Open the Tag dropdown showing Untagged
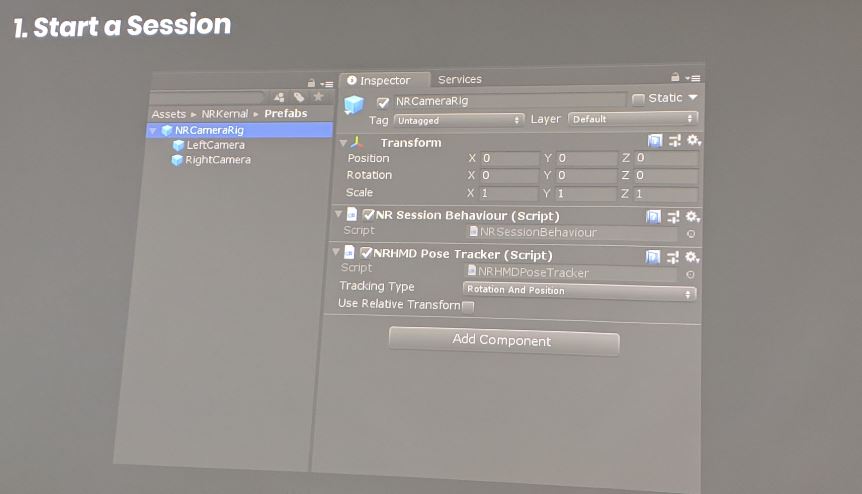This screenshot has height=494, width=862. click(459, 120)
